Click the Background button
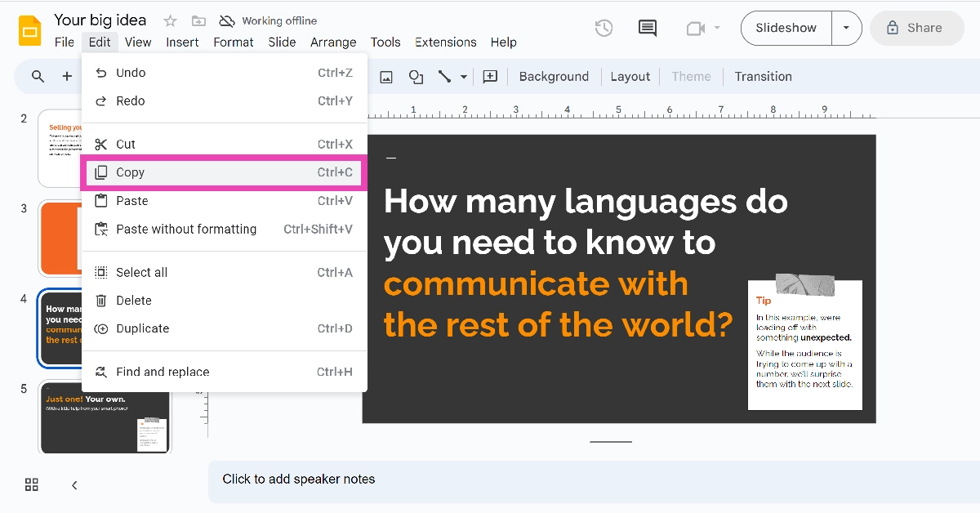Viewport: 980px width, 513px height. coord(554,77)
